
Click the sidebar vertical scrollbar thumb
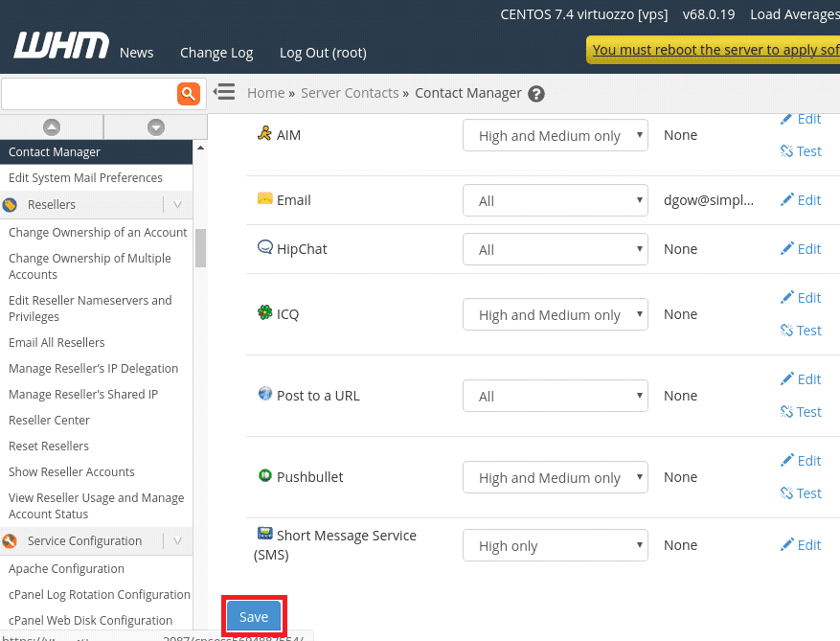(x=200, y=247)
